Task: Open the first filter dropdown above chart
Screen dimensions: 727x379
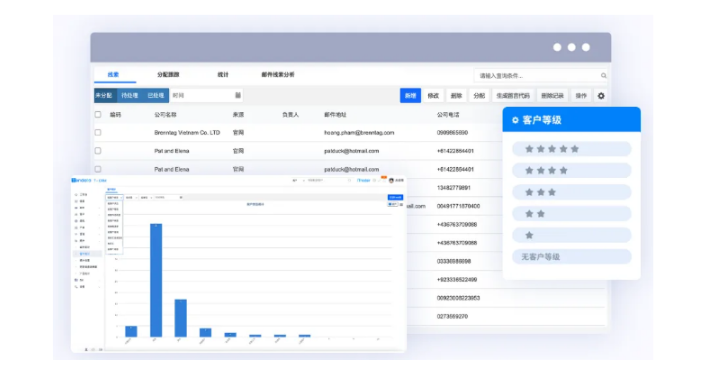Action: pos(115,198)
